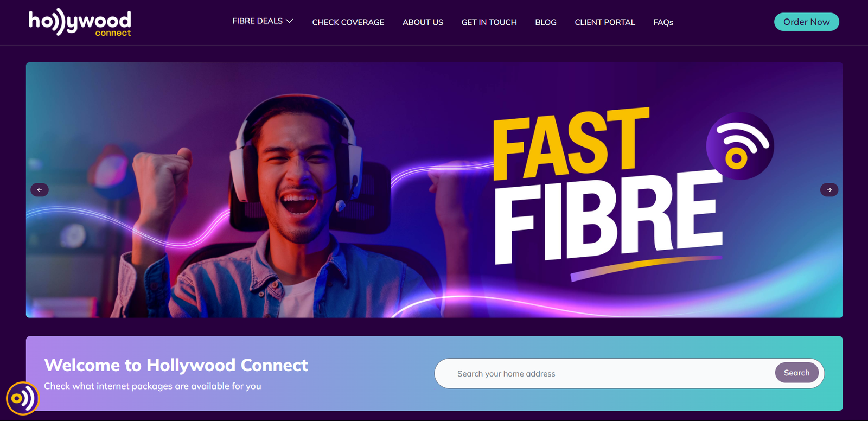
Task: Click the Wi-Fi signal icon in banner
Action: click(x=740, y=146)
